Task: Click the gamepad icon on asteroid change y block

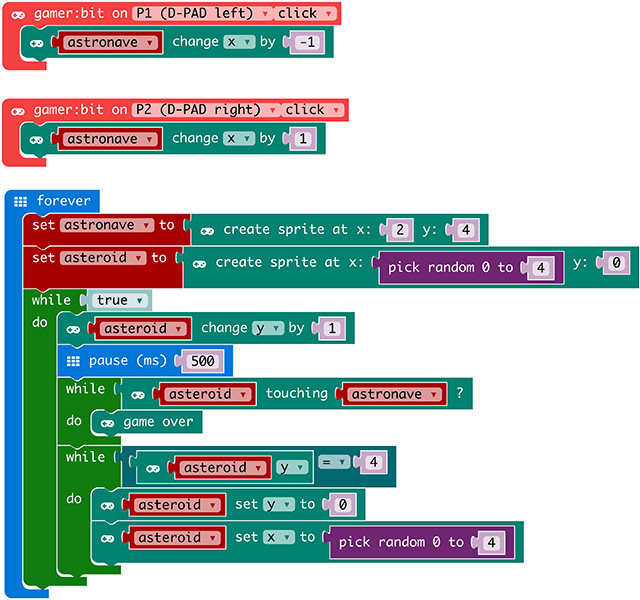Action: (73, 328)
